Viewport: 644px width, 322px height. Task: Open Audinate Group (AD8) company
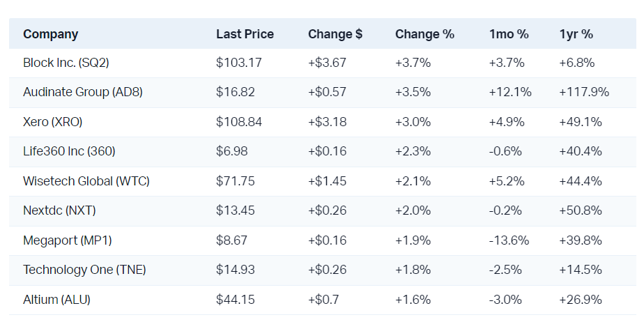tap(82, 92)
